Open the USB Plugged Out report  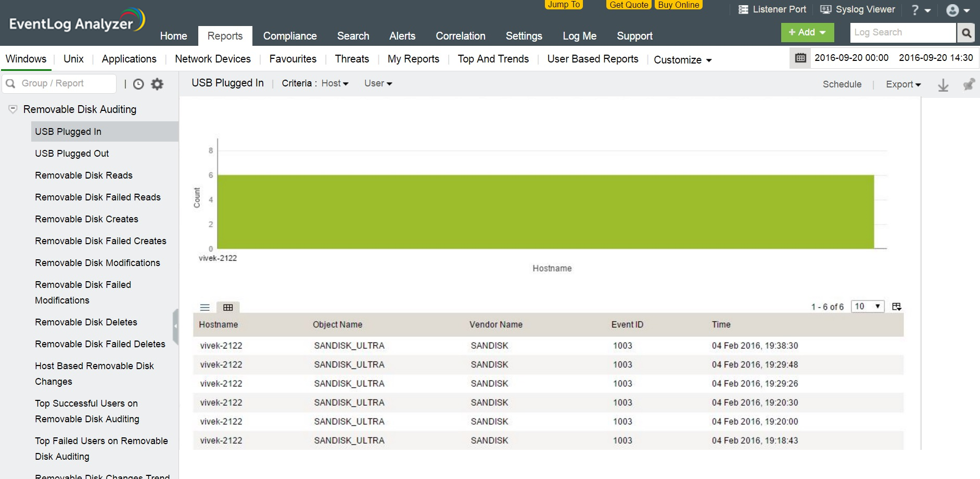[72, 154]
